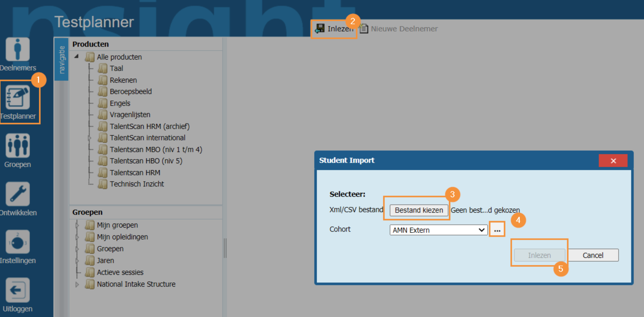Close the Student Import dialog
The height and width of the screenshot is (317, 644).
coord(613,161)
